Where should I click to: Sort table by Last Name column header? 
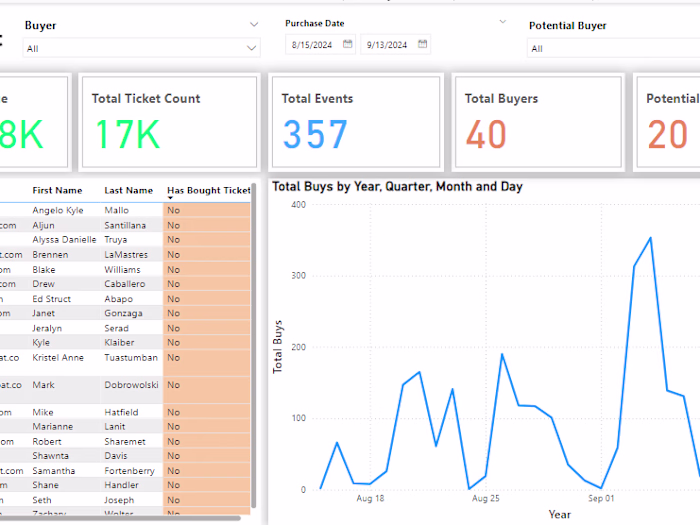129,191
